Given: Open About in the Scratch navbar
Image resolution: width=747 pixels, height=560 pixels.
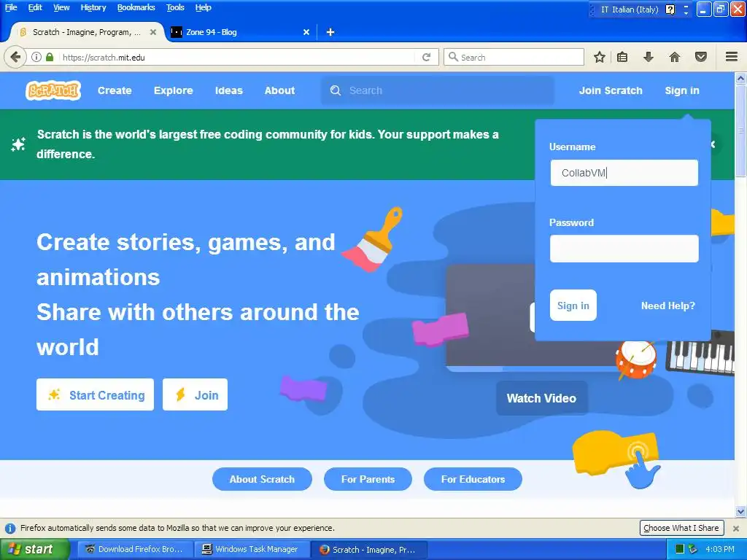Looking at the screenshot, I should [279, 90].
